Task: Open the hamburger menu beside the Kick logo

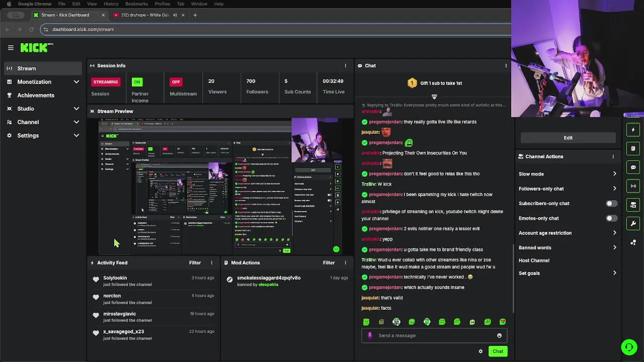Action: pyautogui.click(x=11, y=48)
